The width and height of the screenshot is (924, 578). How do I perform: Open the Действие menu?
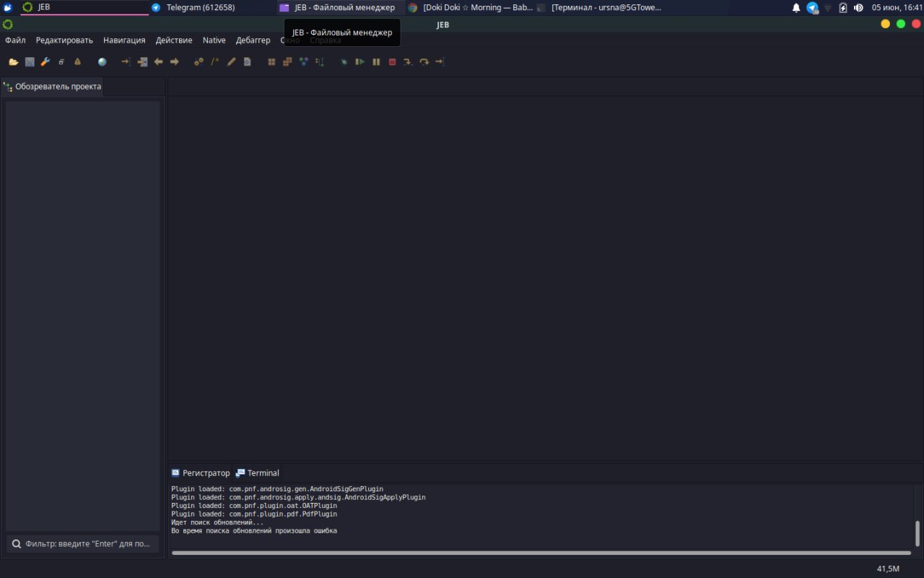click(x=174, y=40)
